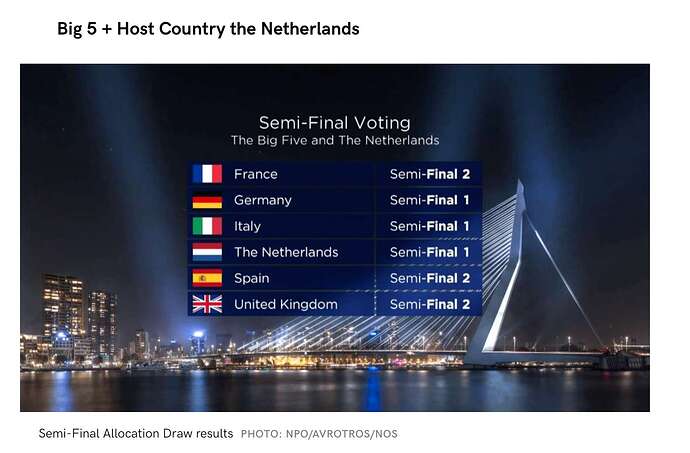The height and width of the screenshot is (453, 690).
Task: Click France's Semi-Final 2 allocation
Action: coord(430,174)
